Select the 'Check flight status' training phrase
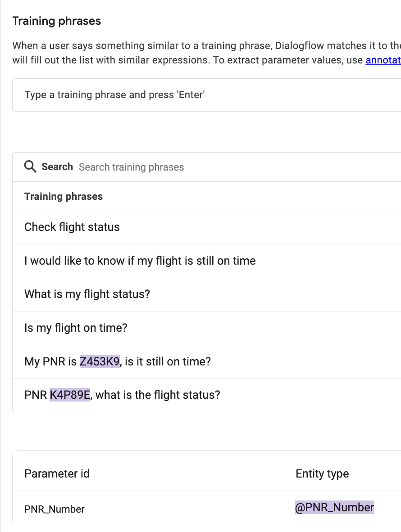The height and width of the screenshot is (532, 401). tap(72, 227)
